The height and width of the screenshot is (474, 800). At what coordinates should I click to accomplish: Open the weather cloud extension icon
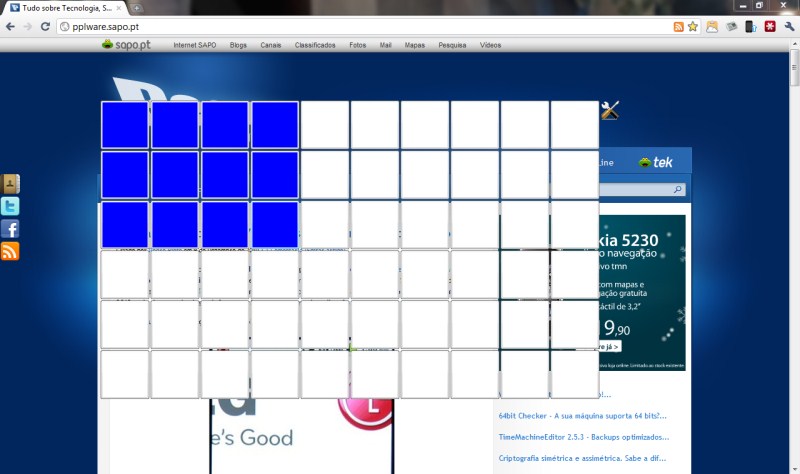click(x=712, y=27)
